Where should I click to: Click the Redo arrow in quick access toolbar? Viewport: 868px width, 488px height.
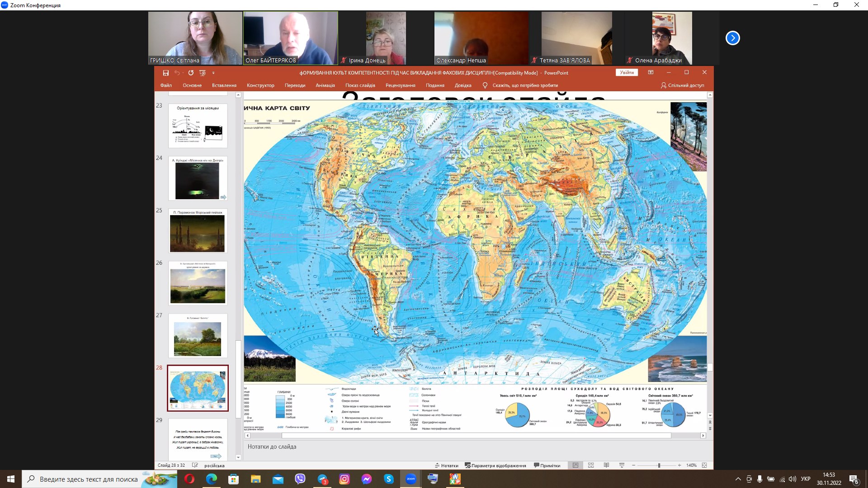pos(191,73)
